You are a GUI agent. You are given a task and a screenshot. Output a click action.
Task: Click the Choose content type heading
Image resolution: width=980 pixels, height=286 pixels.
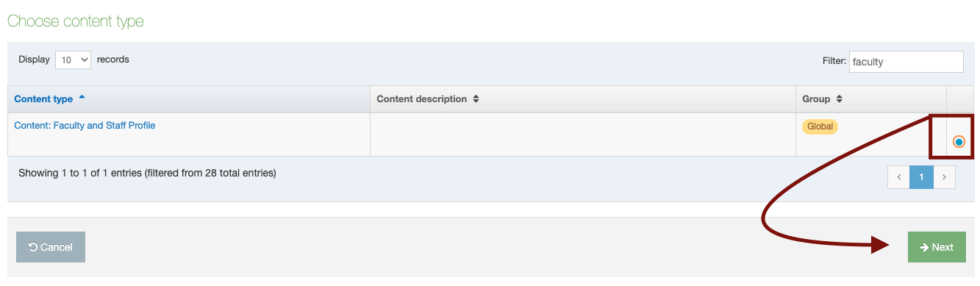point(76,21)
